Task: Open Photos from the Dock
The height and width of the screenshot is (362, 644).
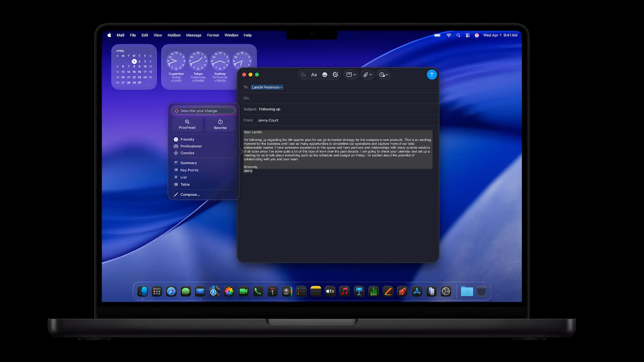Action: [229, 291]
